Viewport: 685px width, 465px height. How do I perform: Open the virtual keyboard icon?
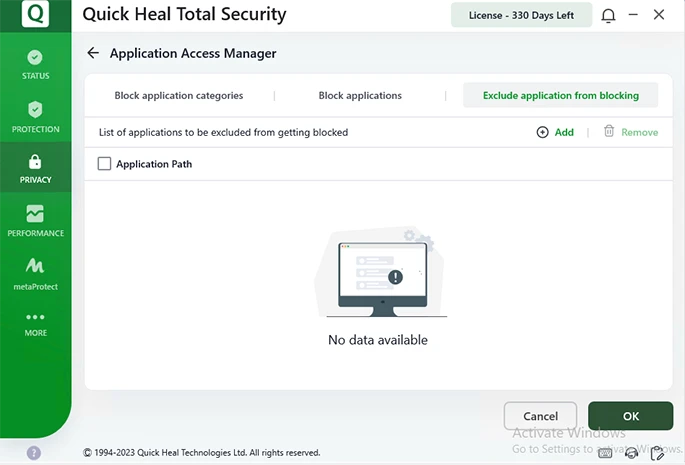606,453
